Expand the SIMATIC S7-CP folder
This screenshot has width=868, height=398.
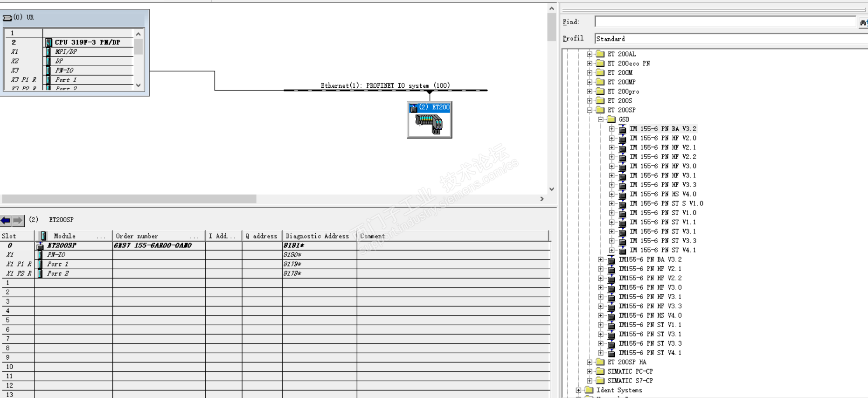(590, 381)
